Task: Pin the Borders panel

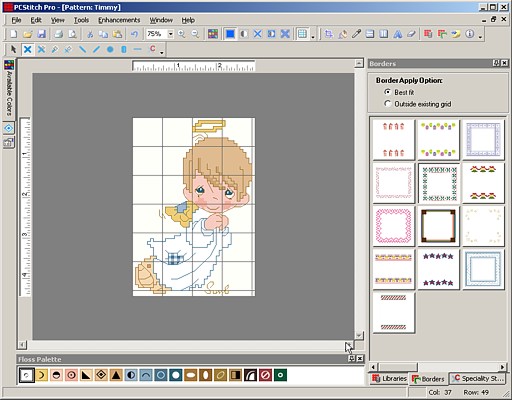Action: point(496,63)
